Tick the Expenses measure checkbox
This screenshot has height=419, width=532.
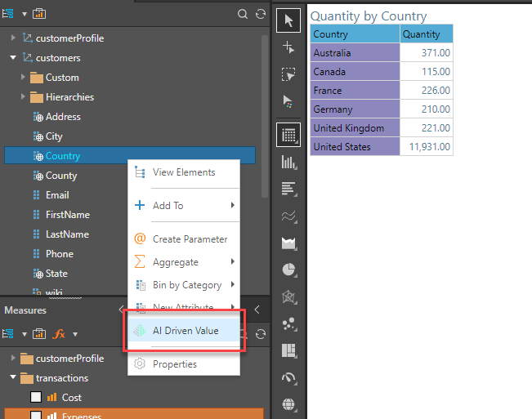pyautogui.click(x=35, y=416)
